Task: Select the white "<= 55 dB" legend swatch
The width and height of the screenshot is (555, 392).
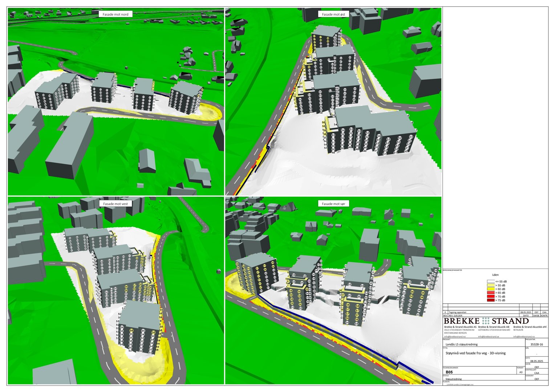Action: click(x=490, y=282)
